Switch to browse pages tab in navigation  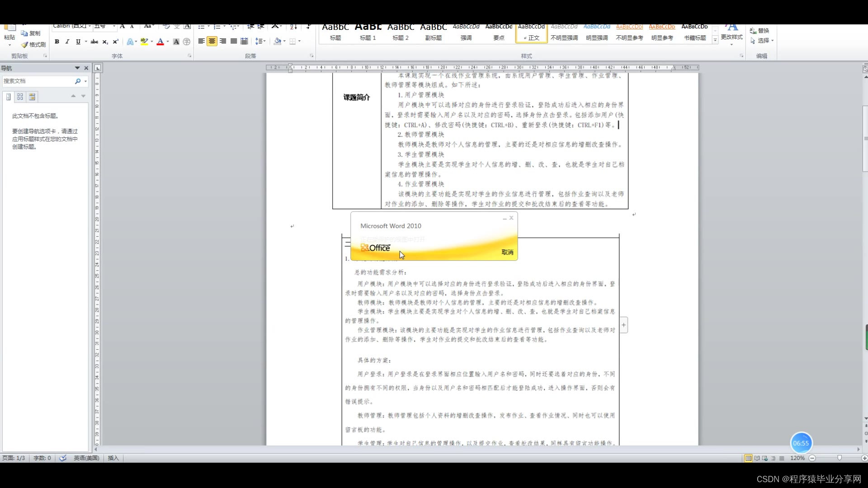[20, 97]
